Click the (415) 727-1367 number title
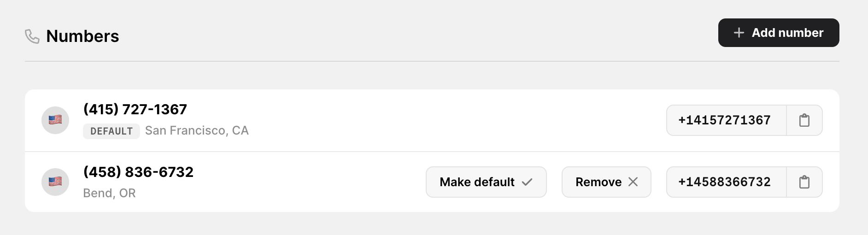868x235 pixels. click(135, 109)
